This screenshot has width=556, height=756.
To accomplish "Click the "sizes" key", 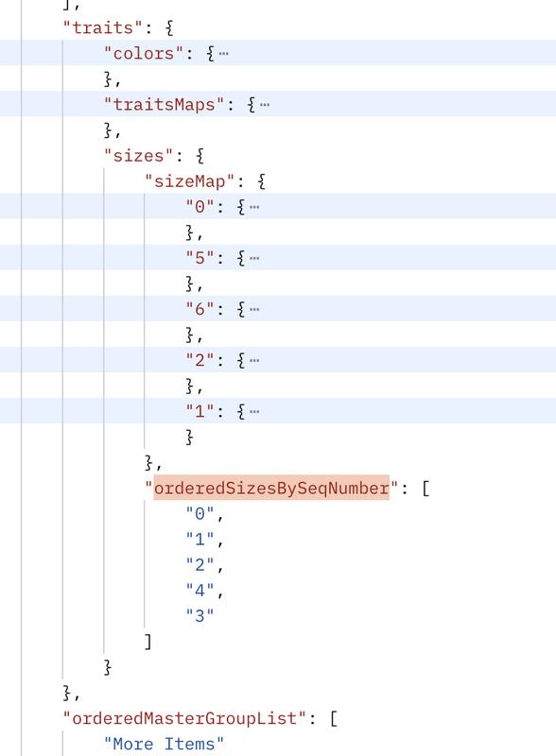I will (138, 156).
